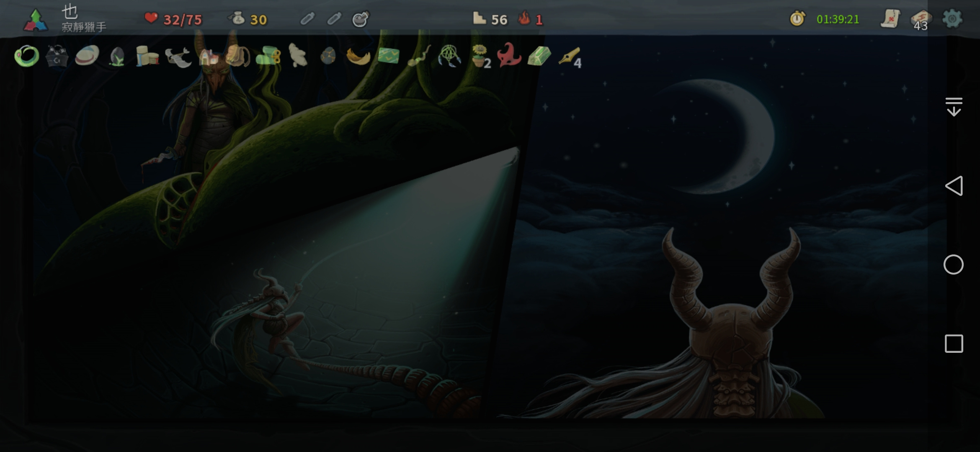Inspect the tan backpack relic

point(238,56)
